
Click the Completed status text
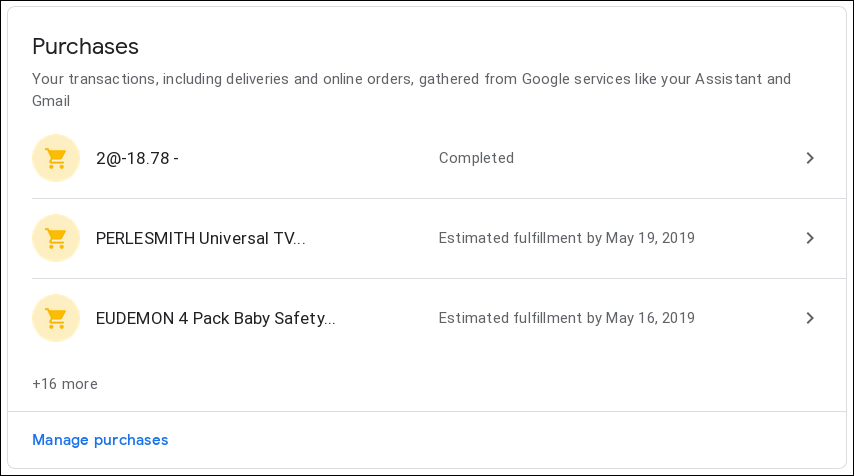click(476, 158)
